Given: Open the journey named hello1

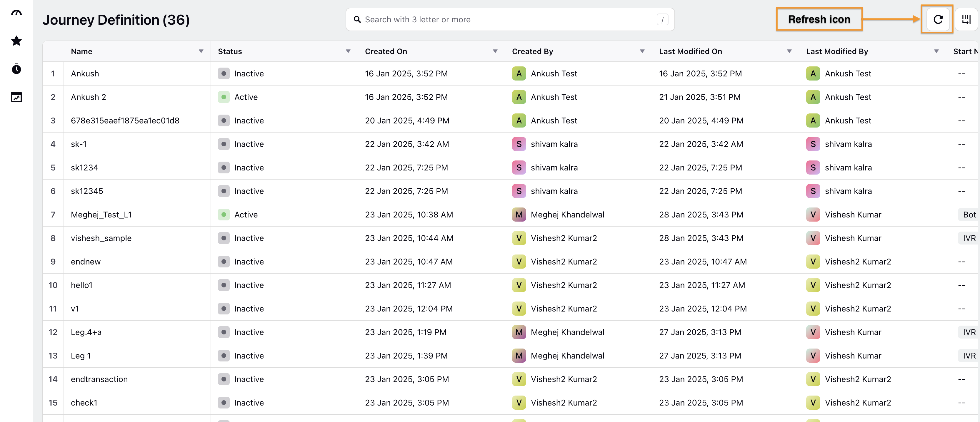Looking at the screenshot, I should pos(81,285).
